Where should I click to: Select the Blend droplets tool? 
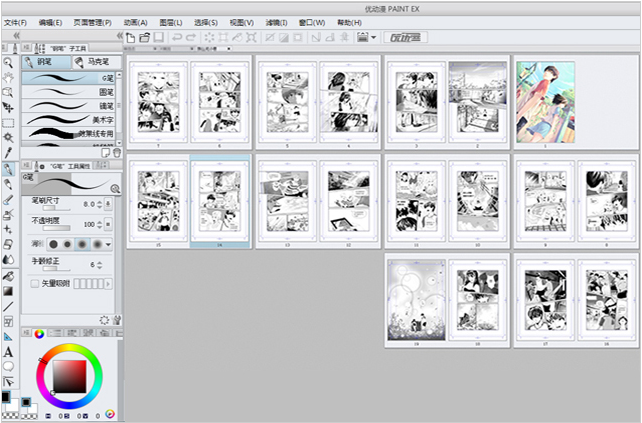8,260
